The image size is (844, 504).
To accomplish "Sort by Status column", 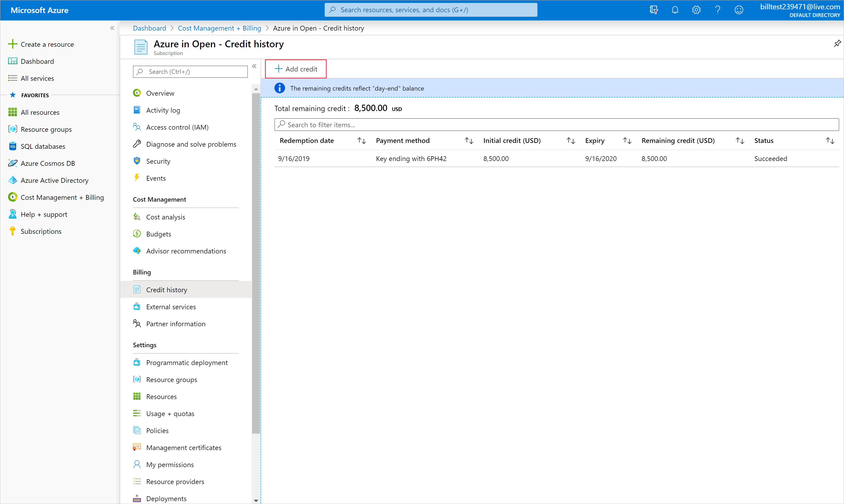I will click(830, 141).
